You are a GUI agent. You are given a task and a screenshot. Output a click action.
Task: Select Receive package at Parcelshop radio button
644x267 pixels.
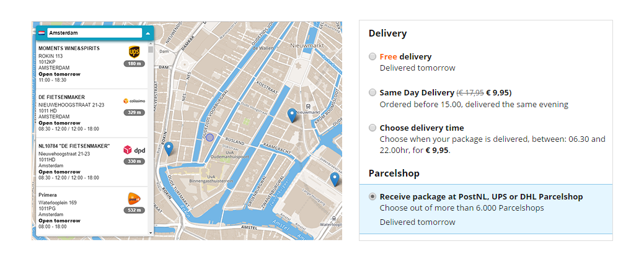click(x=373, y=197)
